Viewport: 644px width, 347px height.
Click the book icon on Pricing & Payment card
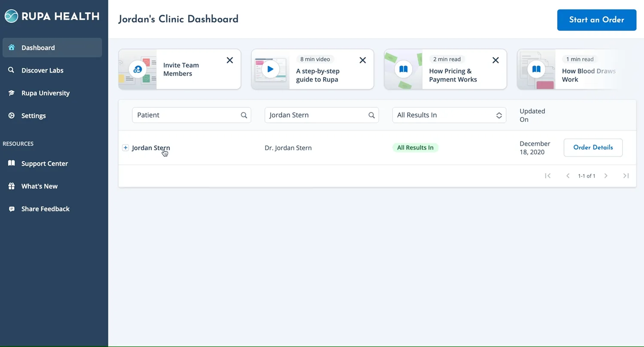click(x=403, y=69)
